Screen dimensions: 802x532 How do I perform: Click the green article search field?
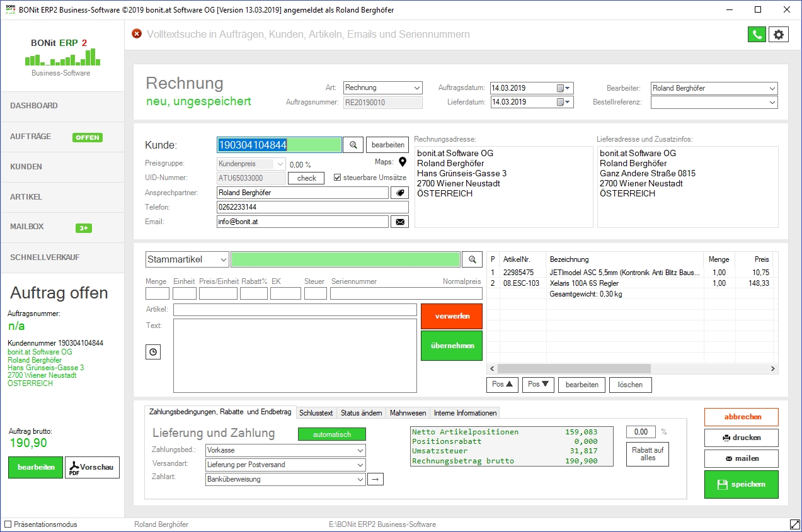point(345,259)
